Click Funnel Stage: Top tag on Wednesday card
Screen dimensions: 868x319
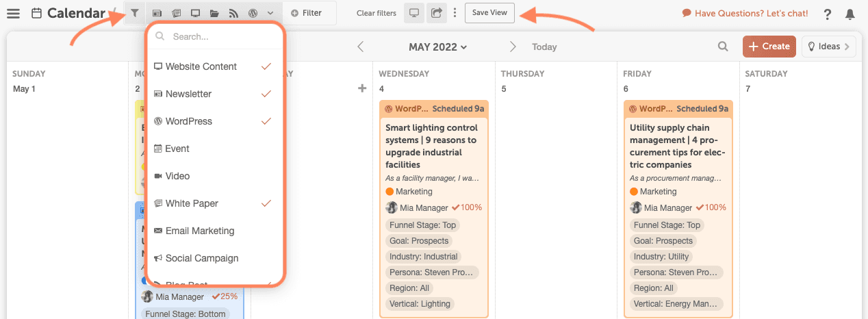pos(422,225)
